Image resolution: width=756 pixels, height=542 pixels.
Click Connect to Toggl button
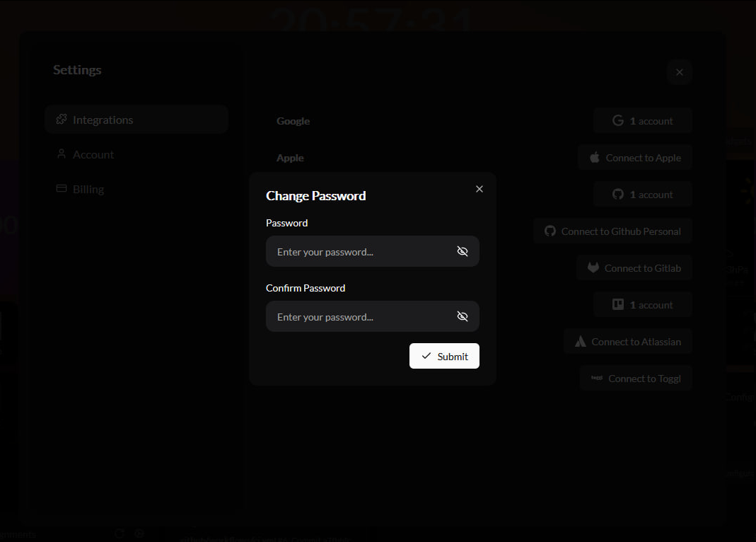tap(636, 379)
